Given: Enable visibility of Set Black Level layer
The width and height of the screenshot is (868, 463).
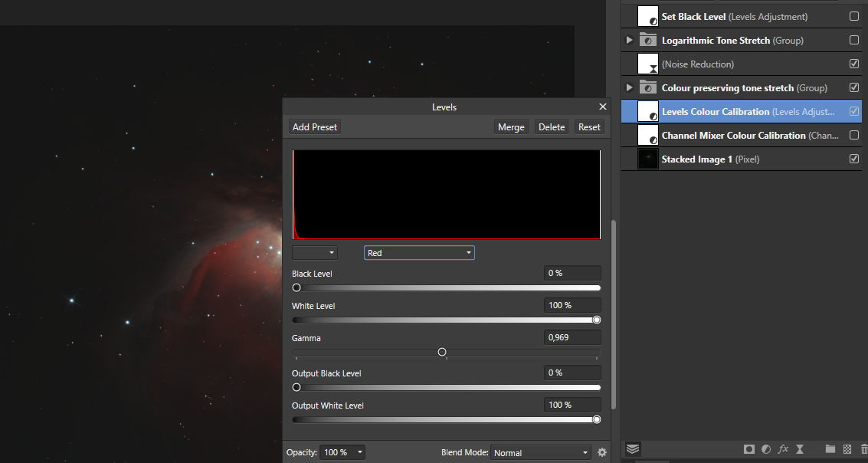Looking at the screenshot, I should click(854, 17).
